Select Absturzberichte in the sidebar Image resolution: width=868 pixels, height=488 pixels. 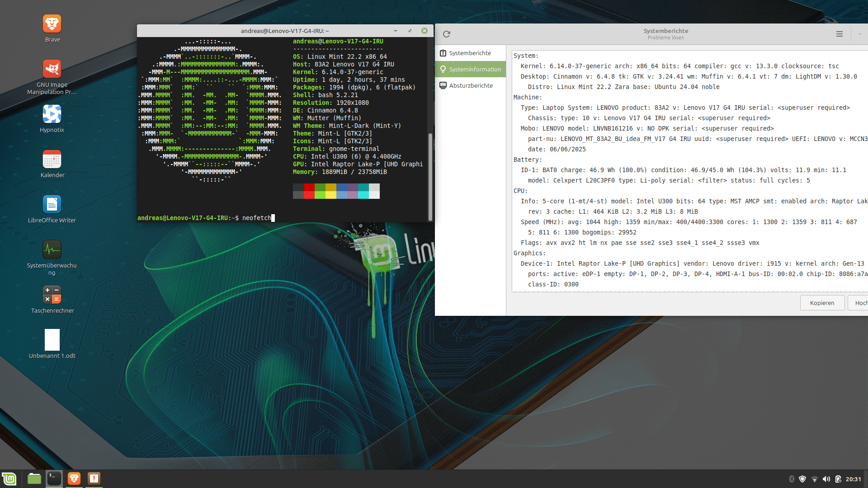pyautogui.click(x=471, y=86)
